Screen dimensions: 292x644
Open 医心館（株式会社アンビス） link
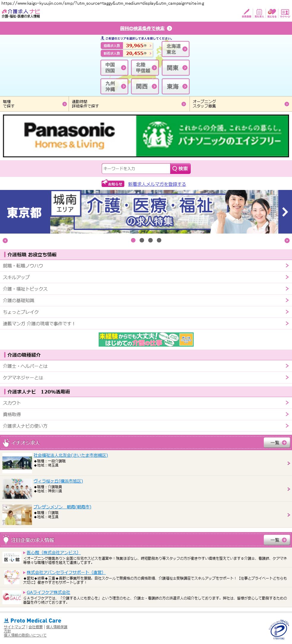pyautogui.click(x=53, y=552)
